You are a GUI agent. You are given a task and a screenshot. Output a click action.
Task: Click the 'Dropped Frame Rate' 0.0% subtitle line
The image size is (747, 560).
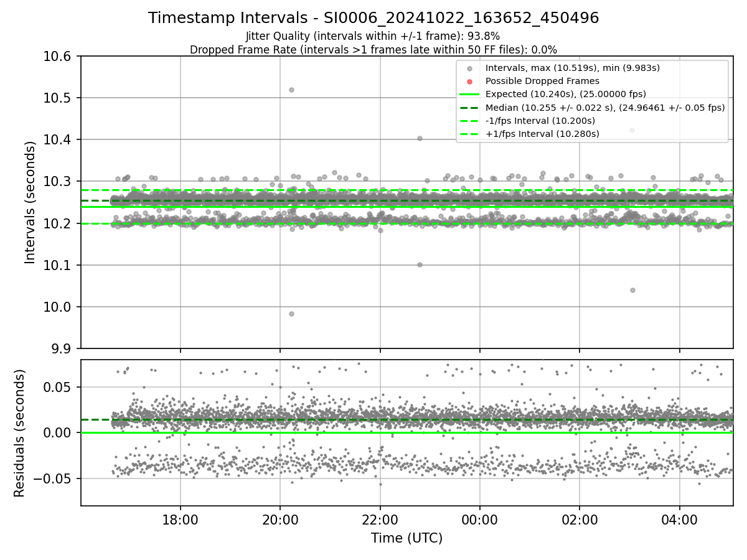tap(374, 49)
